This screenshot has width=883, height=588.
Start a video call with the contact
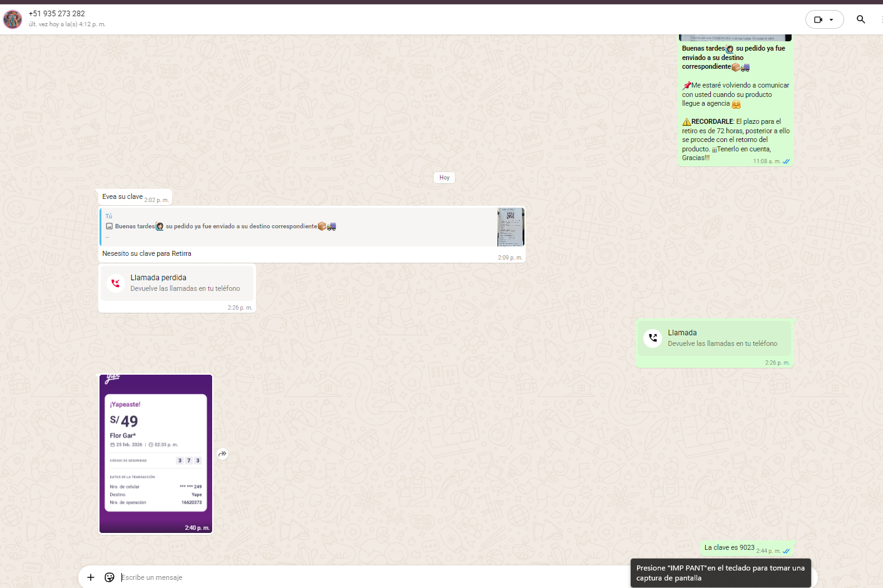[x=817, y=19]
